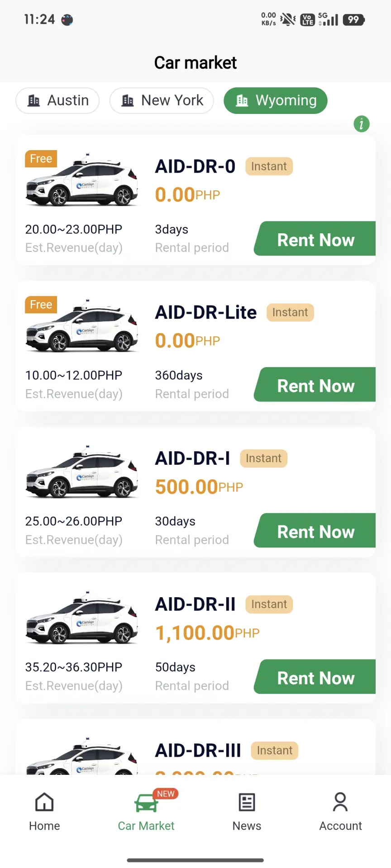
Task: Tap the Free tag on AID-DR-0
Action: pos(41,159)
